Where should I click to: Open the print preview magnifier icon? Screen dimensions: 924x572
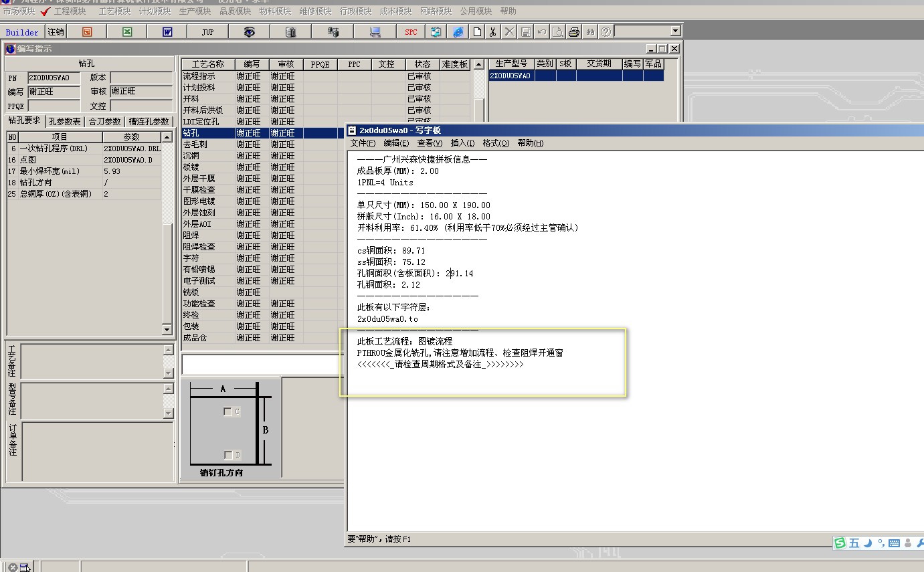pos(558,31)
